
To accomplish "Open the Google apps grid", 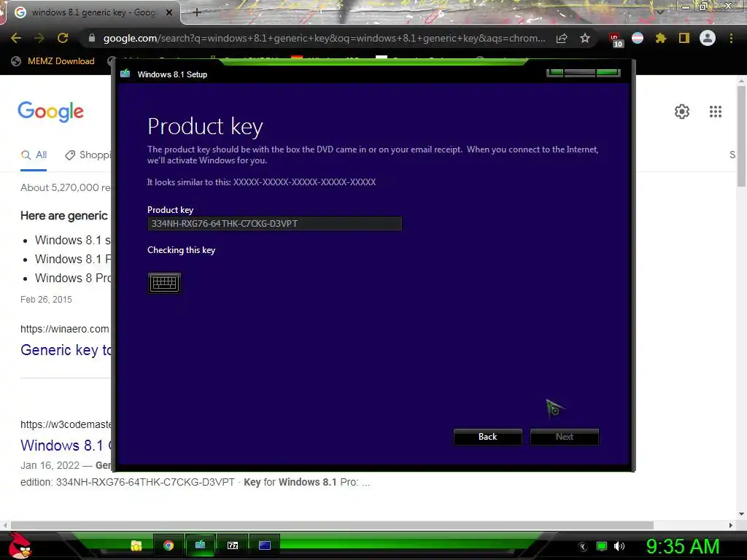I will click(715, 112).
